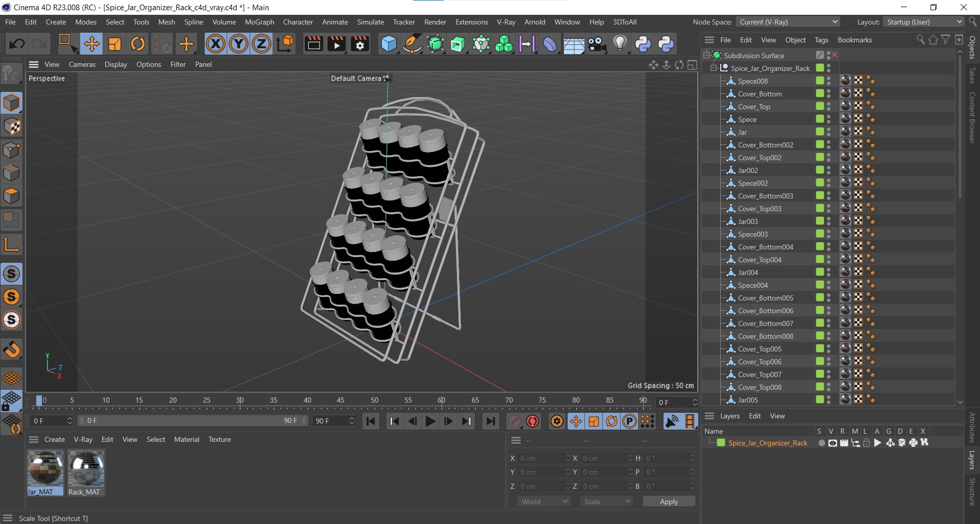Screen dimensions: 980x524
Task: Go to the end of animation
Action: click(x=490, y=421)
